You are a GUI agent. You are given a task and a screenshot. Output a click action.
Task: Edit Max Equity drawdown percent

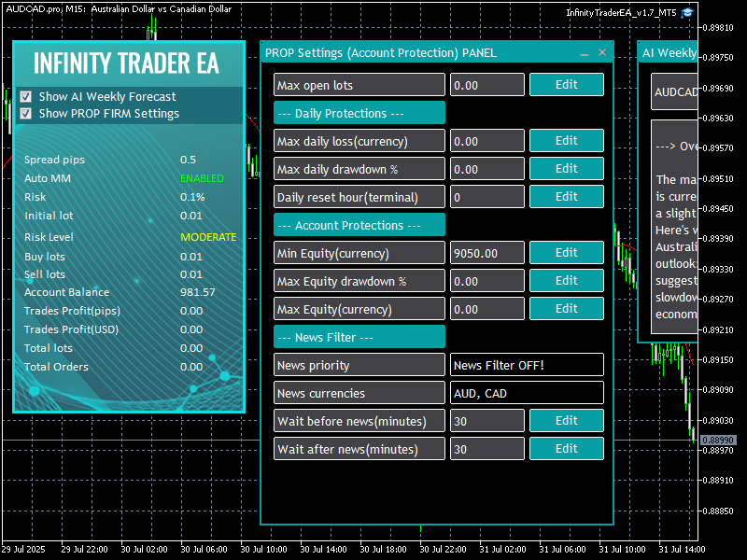tap(566, 281)
